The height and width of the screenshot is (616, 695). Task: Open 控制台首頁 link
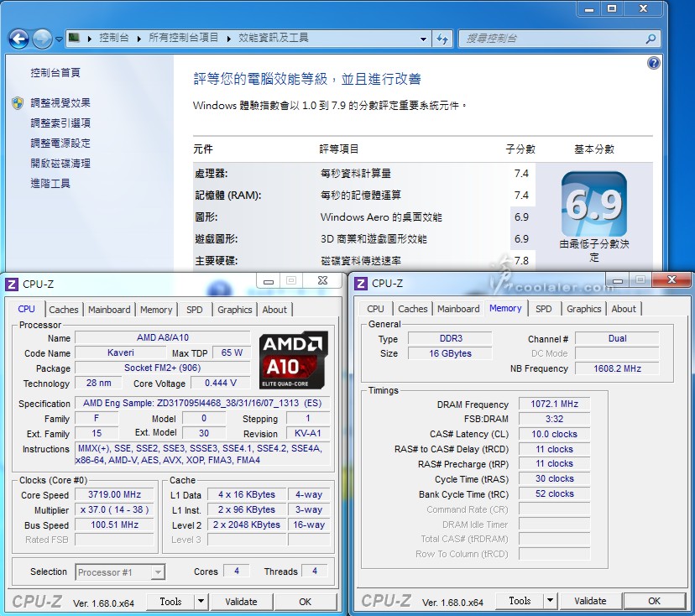click(x=55, y=73)
